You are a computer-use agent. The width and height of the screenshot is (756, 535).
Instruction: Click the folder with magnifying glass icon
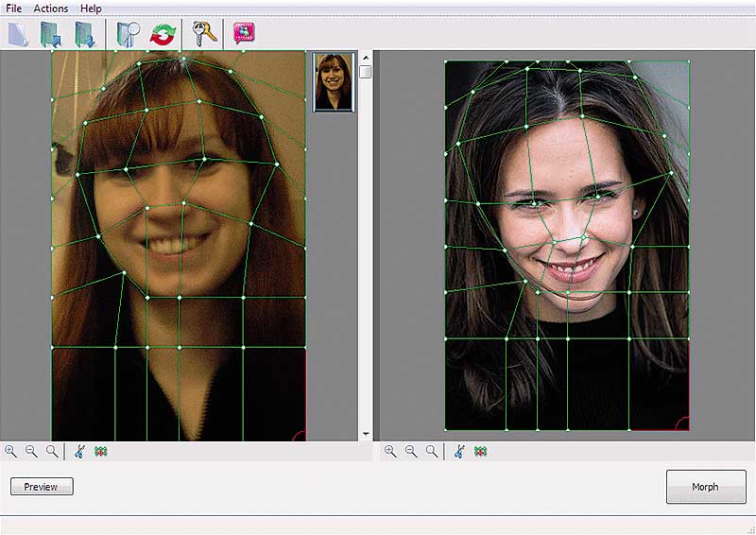point(129,34)
